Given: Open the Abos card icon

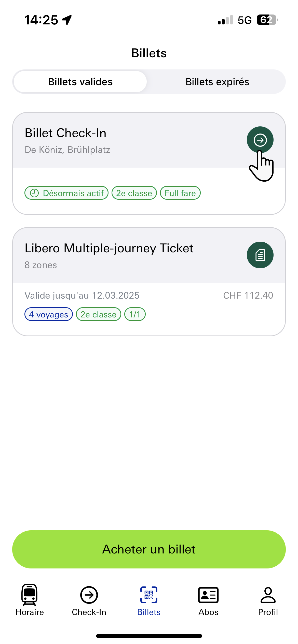Looking at the screenshot, I should 208,595.
